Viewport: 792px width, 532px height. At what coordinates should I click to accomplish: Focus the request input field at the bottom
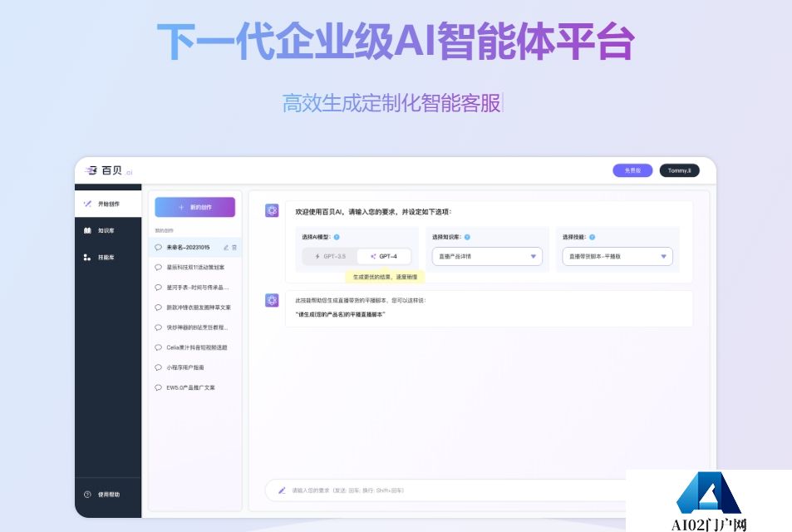(x=445, y=490)
